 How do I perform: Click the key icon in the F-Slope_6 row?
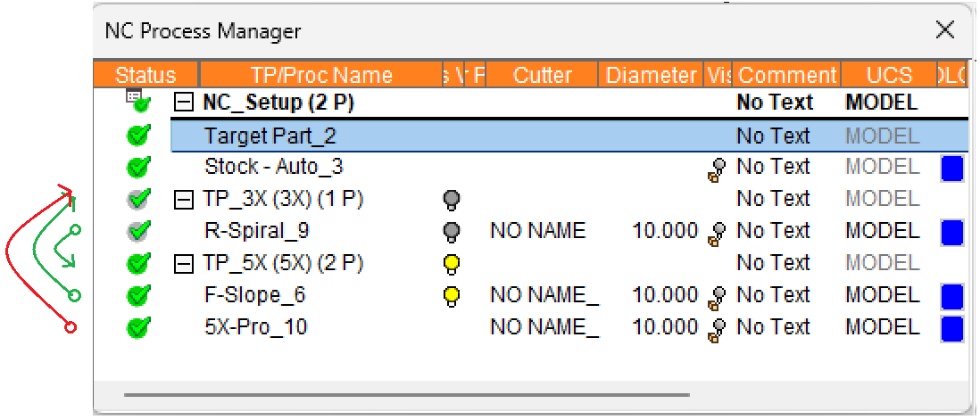[x=716, y=296]
